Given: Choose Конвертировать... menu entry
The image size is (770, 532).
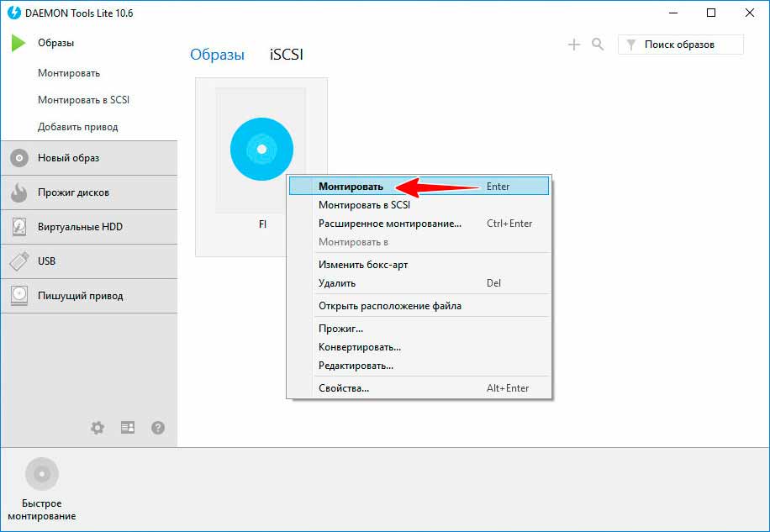Looking at the screenshot, I should pyautogui.click(x=419, y=347).
